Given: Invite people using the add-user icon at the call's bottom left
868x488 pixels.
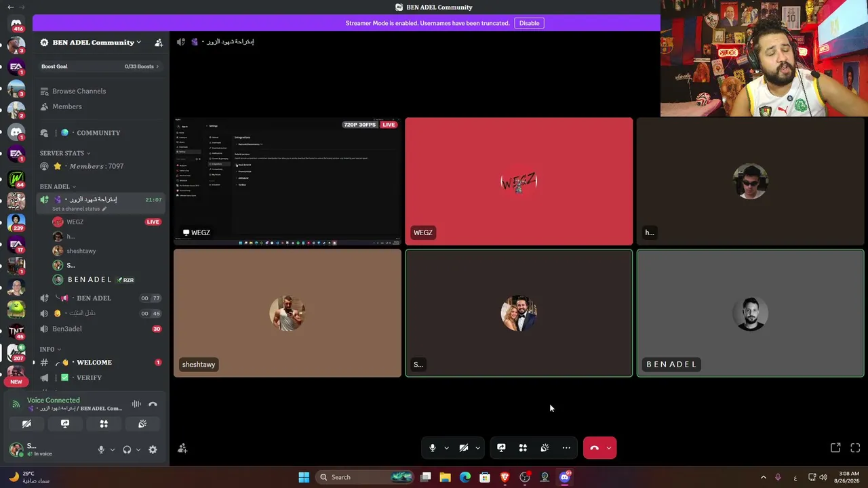Looking at the screenshot, I should coord(182,448).
